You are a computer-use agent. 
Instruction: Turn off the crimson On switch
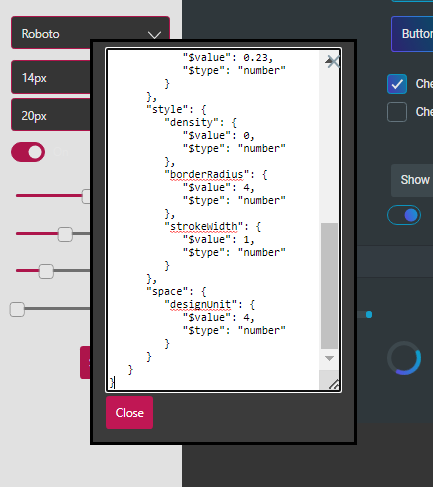click(28, 152)
